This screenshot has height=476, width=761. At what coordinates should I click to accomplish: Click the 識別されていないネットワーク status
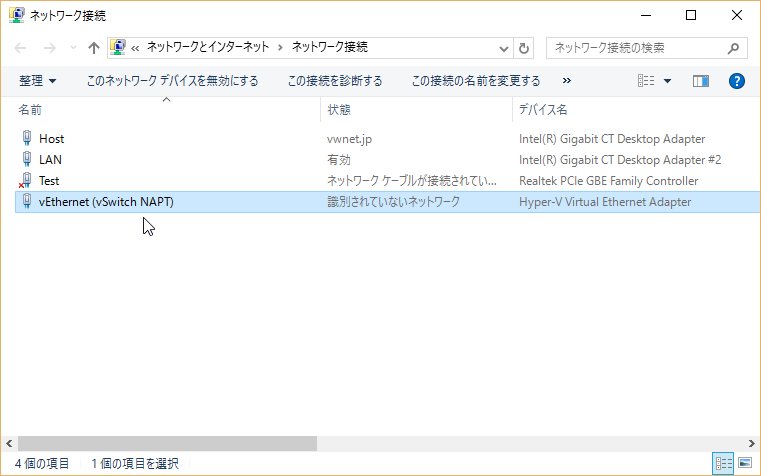393,202
